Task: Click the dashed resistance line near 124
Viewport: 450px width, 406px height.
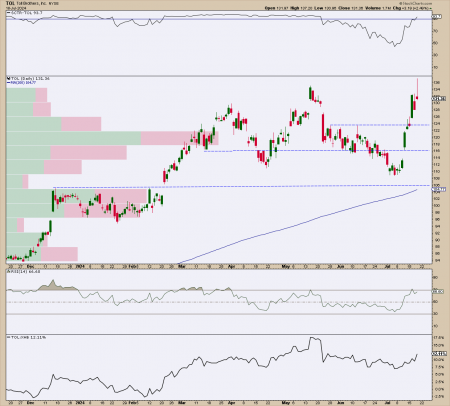Action: (x=379, y=125)
